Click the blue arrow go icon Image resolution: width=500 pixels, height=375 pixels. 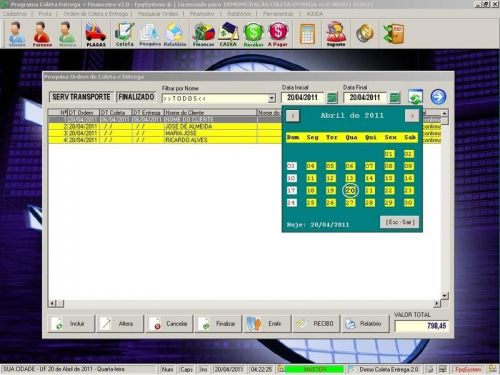pyautogui.click(x=438, y=97)
